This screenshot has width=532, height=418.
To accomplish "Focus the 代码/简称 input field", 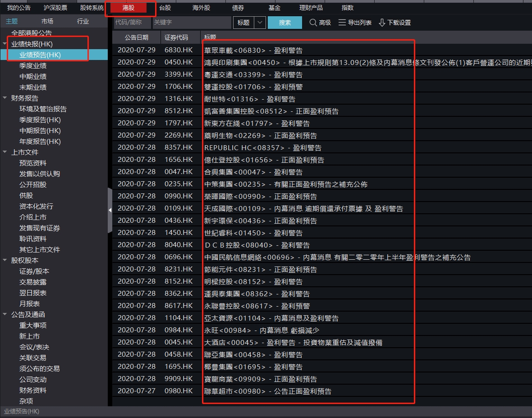I will [132, 23].
